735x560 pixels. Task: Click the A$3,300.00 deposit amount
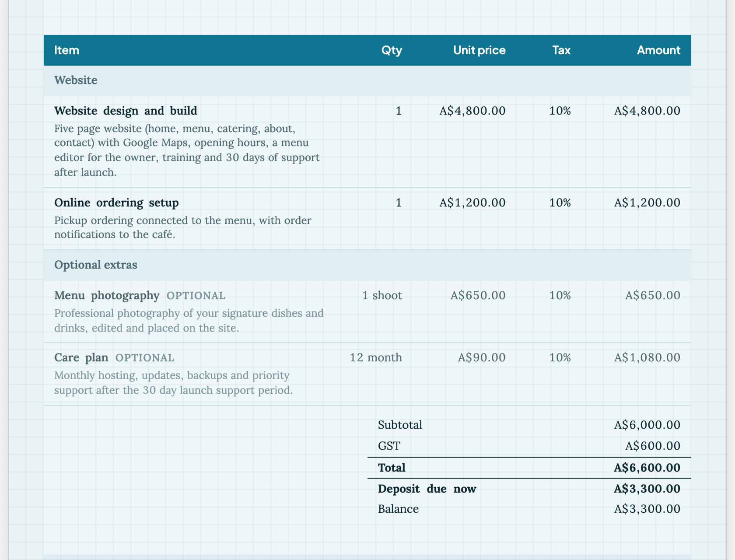647,489
